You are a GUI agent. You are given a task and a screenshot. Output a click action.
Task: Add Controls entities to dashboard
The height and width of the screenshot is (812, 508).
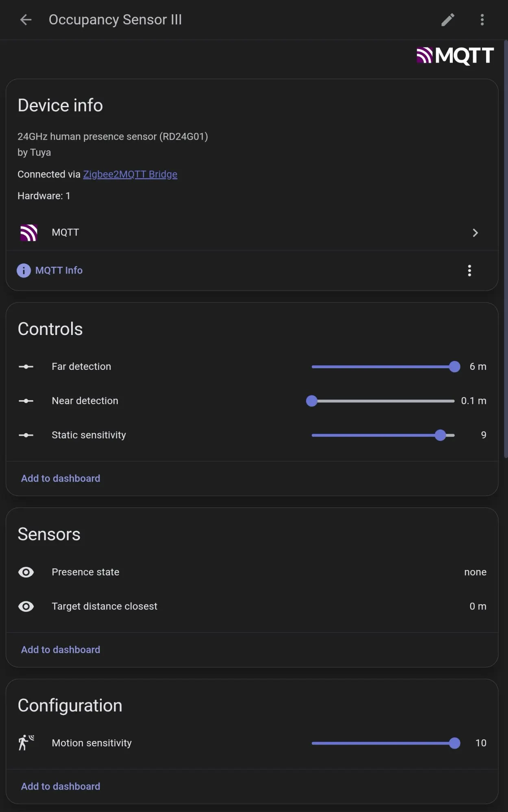[x=61, y=478]
